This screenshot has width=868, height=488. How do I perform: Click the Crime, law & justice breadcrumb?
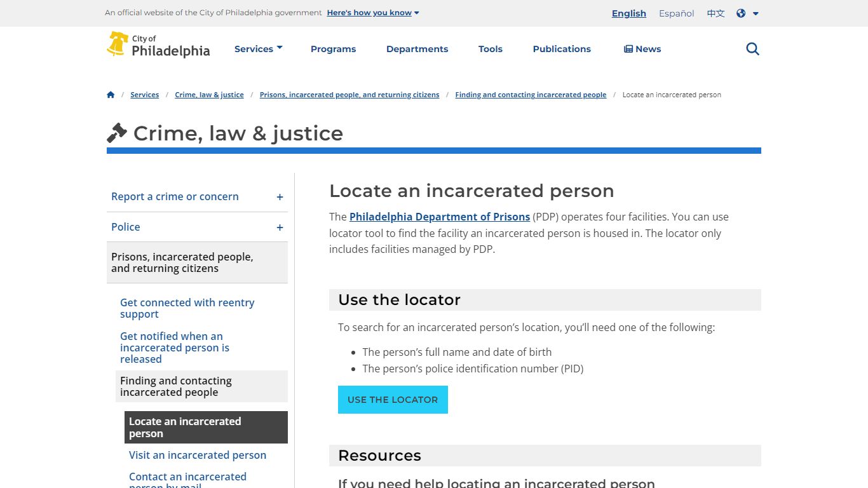209,95
